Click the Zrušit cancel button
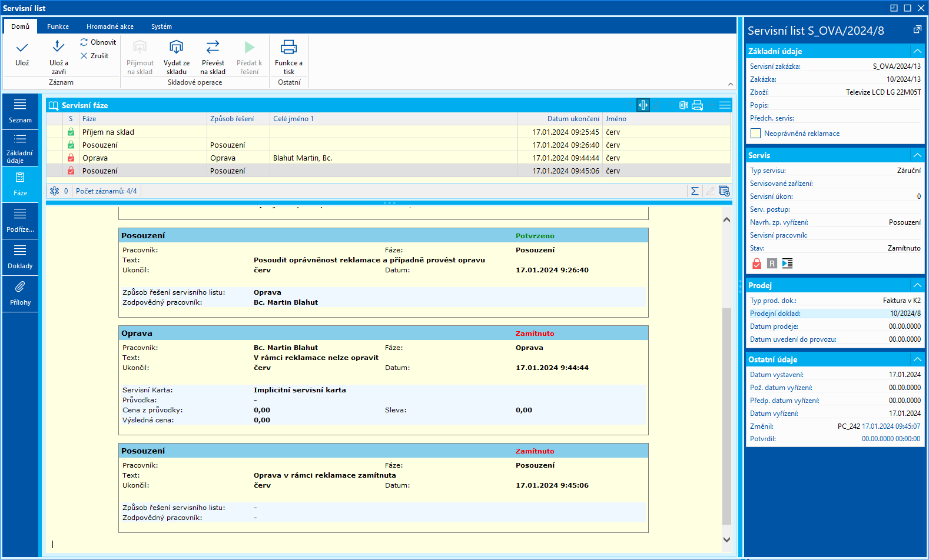The image size is (929, 560). (95, 56)
